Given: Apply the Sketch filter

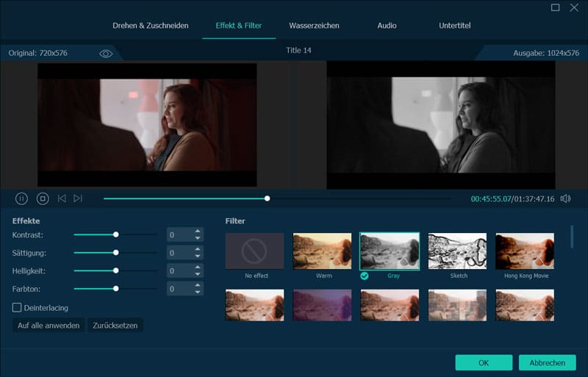Looking at the screenshot, I should click(457, 251).
